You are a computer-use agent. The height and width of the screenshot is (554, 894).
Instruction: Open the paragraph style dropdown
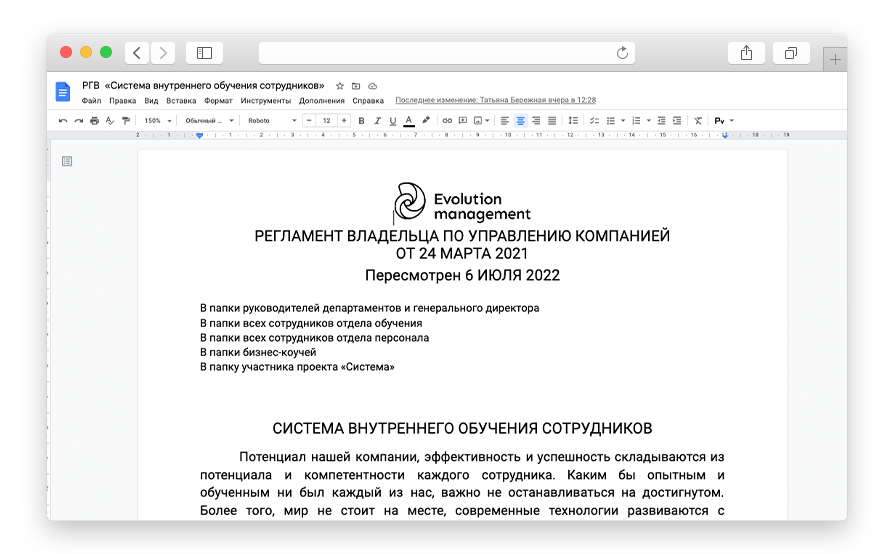tap(209, 121)
